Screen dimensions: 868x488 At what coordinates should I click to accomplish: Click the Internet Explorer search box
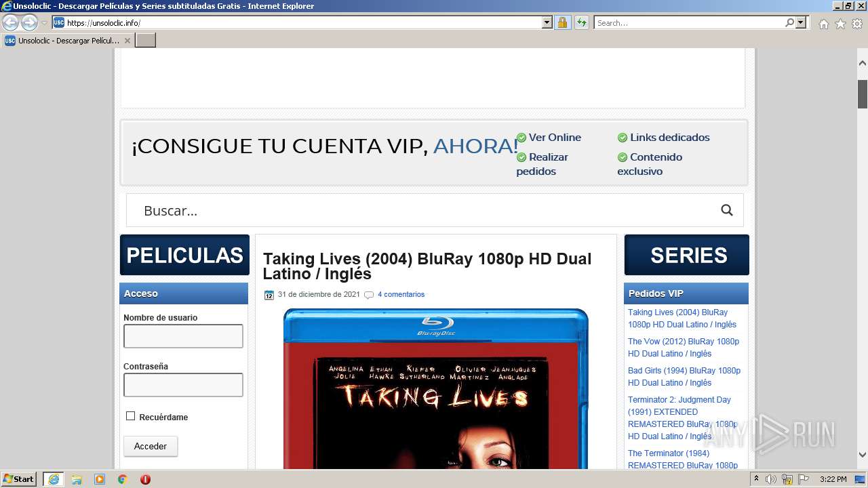pos(689,22)
